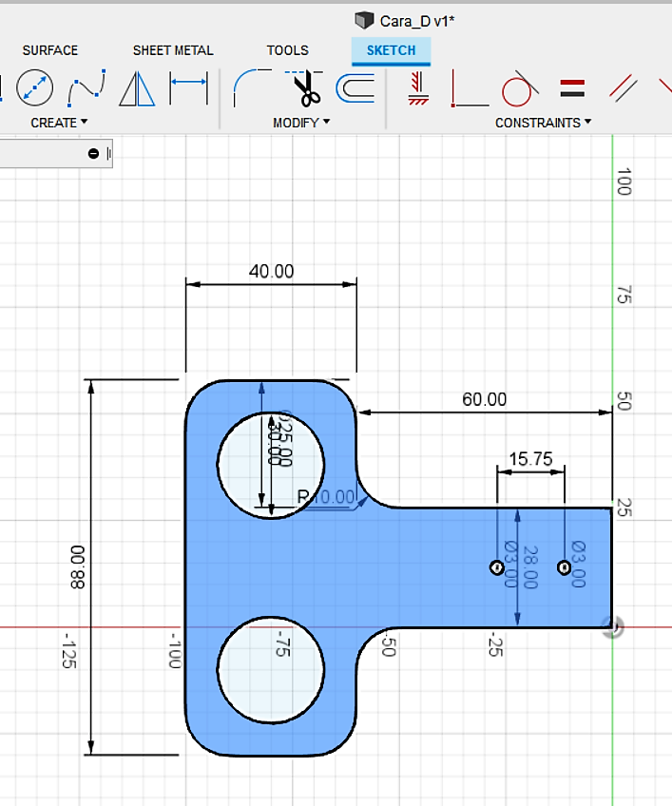
Task: Click the left small Ø3.00 hole
Action: 497,567
